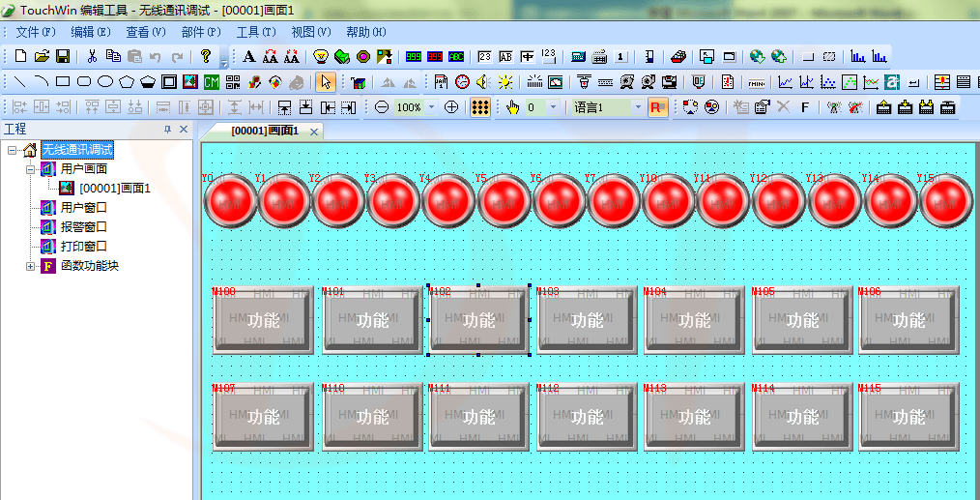Toggle the dotted grid display button
Image resolution: width=980 pixels, height=500 pixels.
pos(479,107)
